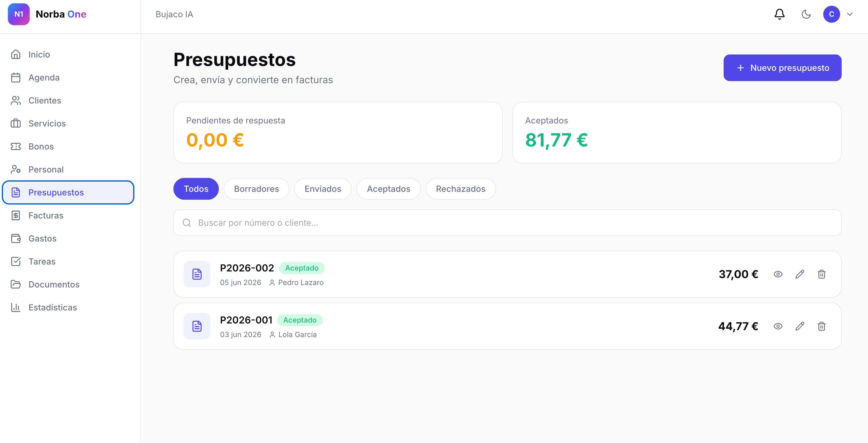Click the 44,77 € amount
The image size is (868, 443).
pyautogui.click(x=738, y=326)
